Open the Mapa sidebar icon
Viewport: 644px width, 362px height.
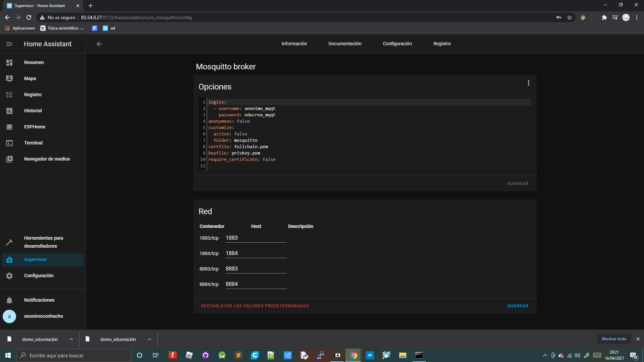(9, 78)
